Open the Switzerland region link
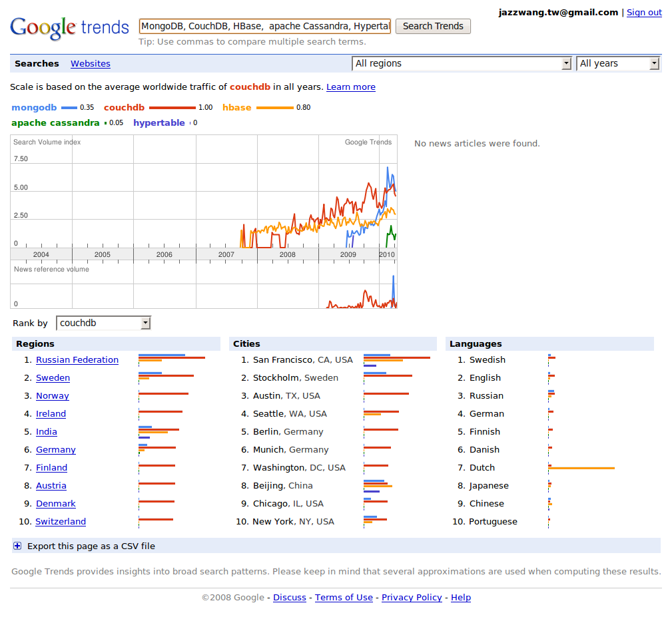672x619 pixels. tap(61, 522)
